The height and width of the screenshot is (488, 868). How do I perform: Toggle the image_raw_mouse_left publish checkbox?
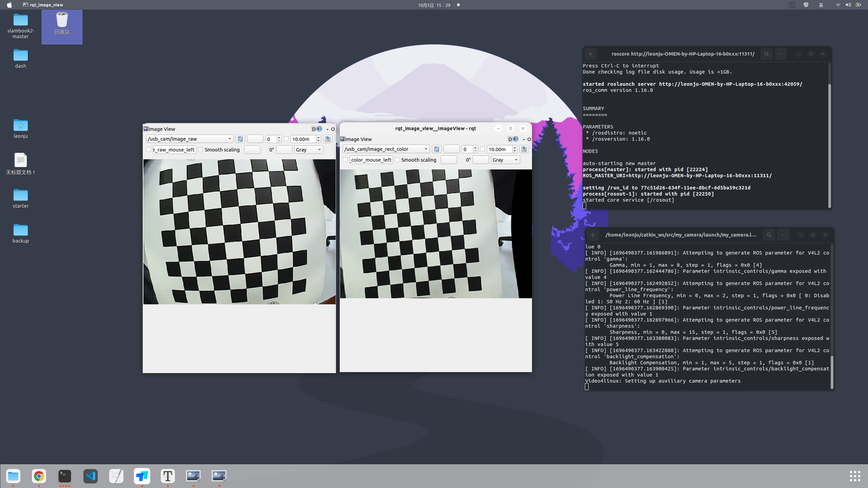click(x=149, y=149)
